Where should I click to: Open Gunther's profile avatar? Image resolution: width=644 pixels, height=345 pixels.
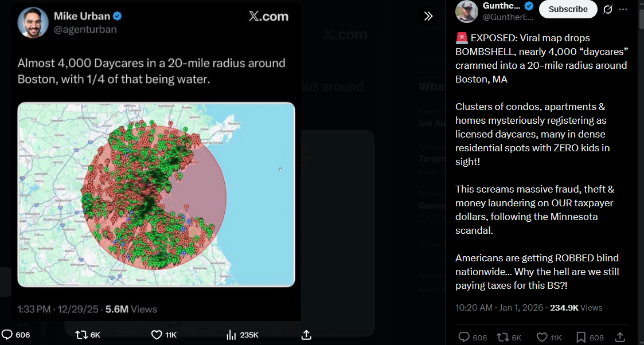466,11
